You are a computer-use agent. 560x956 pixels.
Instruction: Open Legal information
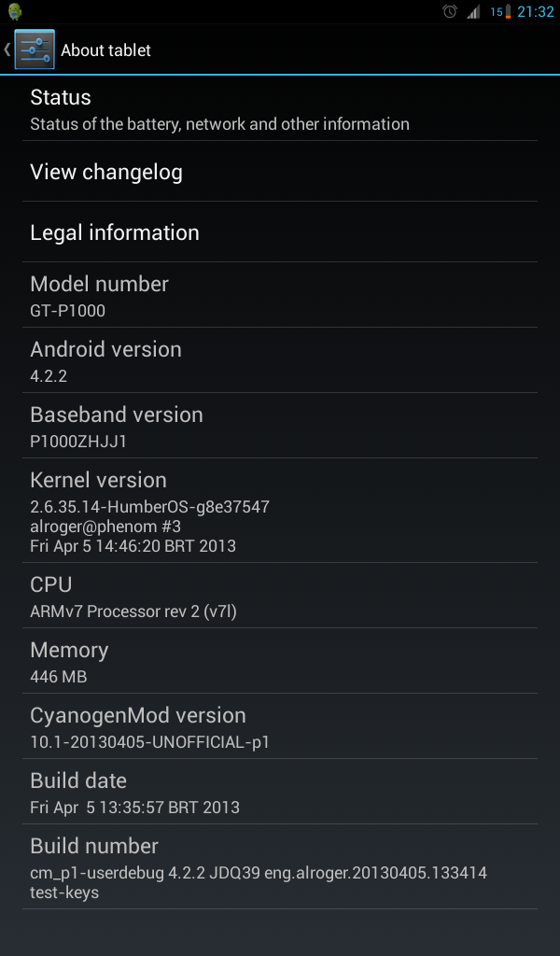pos(280,232)
